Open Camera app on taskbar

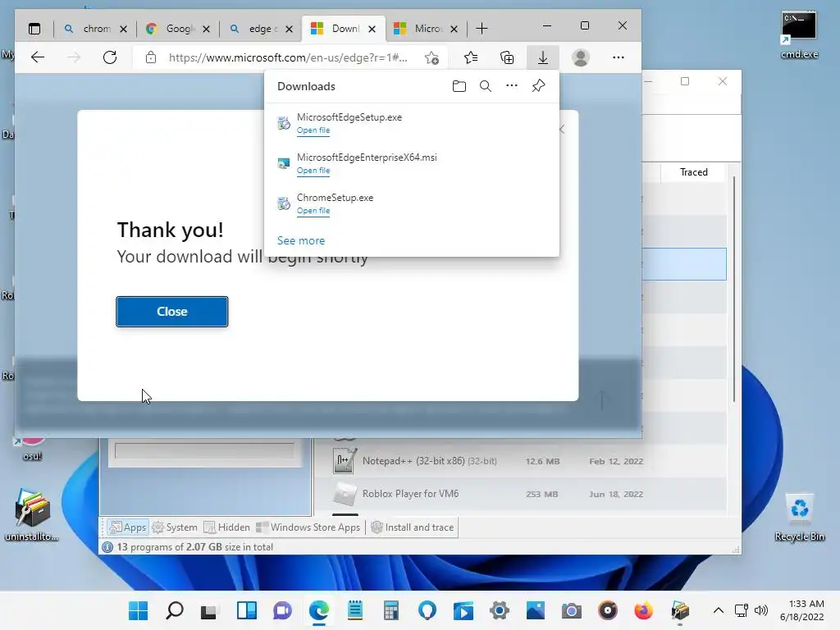[x=571, y=610]
